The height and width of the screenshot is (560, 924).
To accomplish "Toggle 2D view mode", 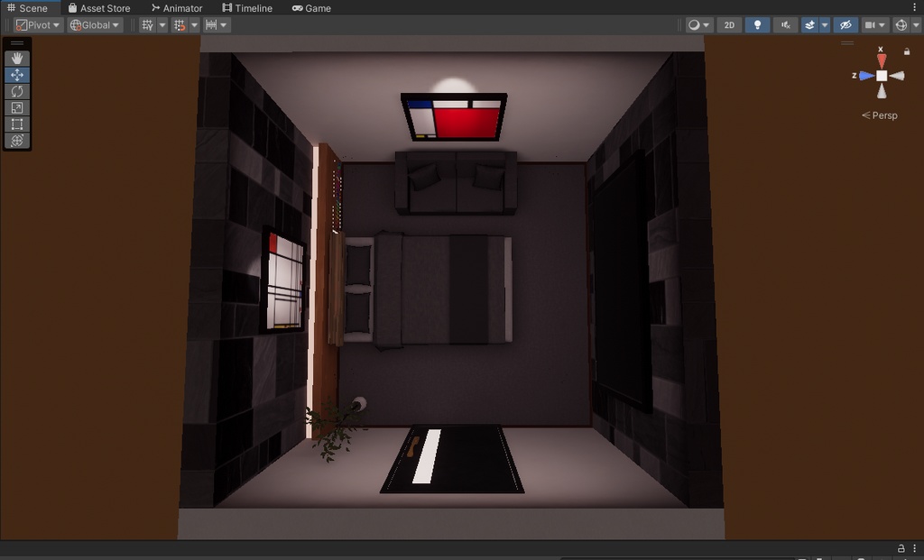I will (x=729, y=24).
